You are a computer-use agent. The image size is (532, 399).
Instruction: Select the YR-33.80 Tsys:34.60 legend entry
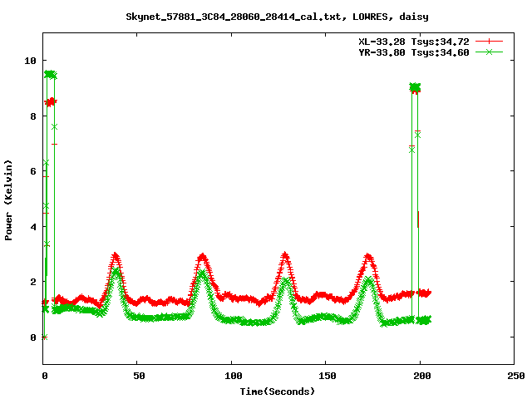414,52
